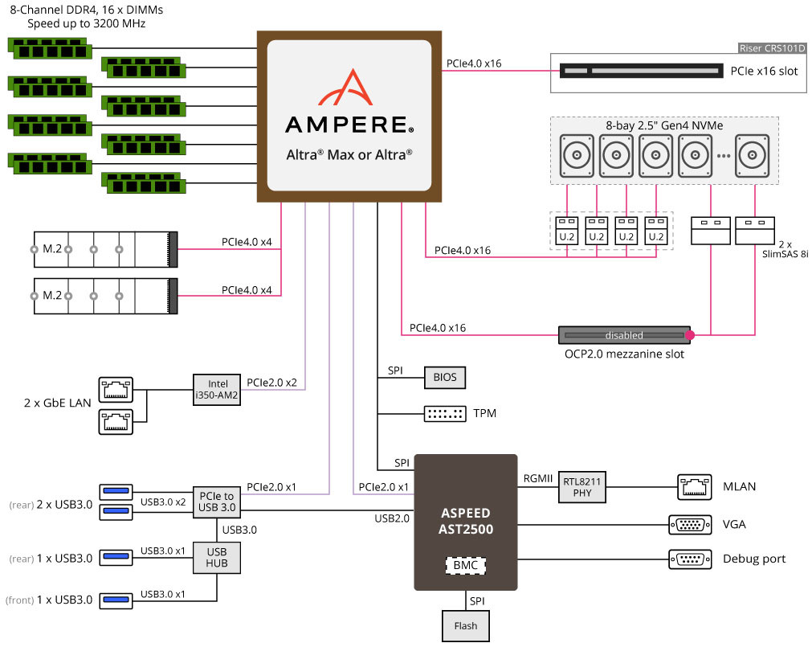Image resolution: width=812 pixels, height=647 pixels.
Task: Click the MLAN Ethernet port icon
Action: [695, 487]
